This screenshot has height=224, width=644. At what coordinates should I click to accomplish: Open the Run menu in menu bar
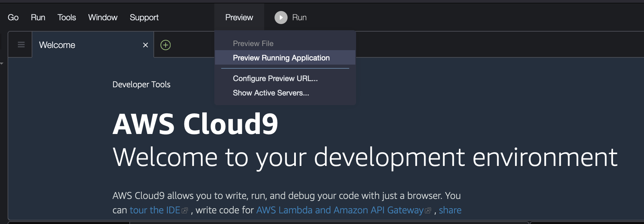tap(38, 18)
